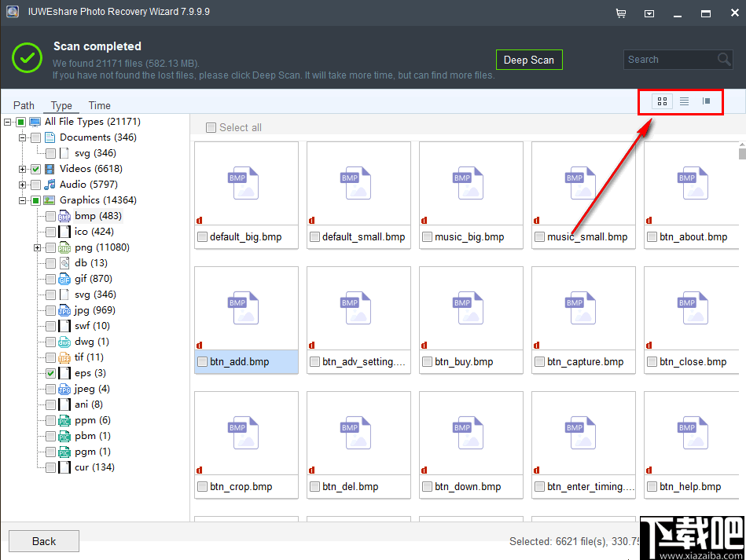Start a Deep Scan

pyautogui.click(x=529, y=59)
